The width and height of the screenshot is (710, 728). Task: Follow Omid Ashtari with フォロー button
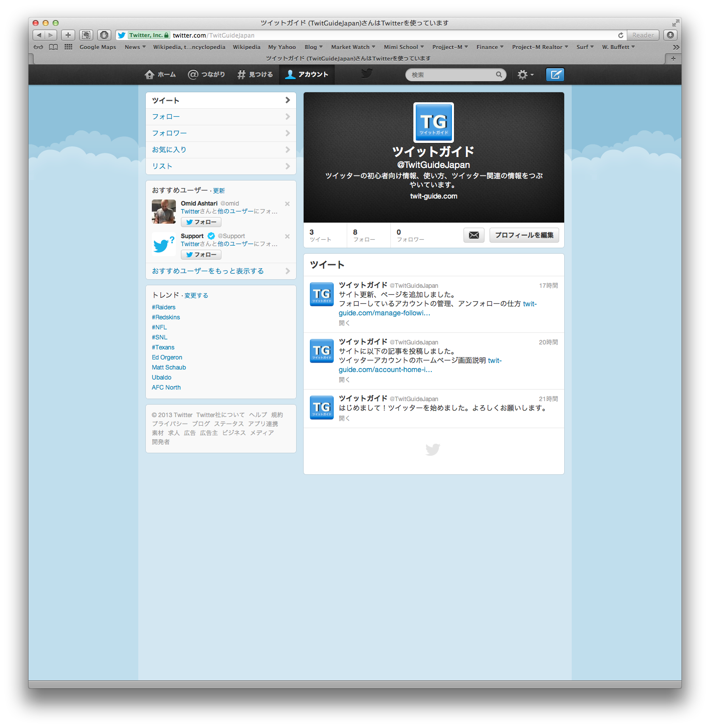201,222
